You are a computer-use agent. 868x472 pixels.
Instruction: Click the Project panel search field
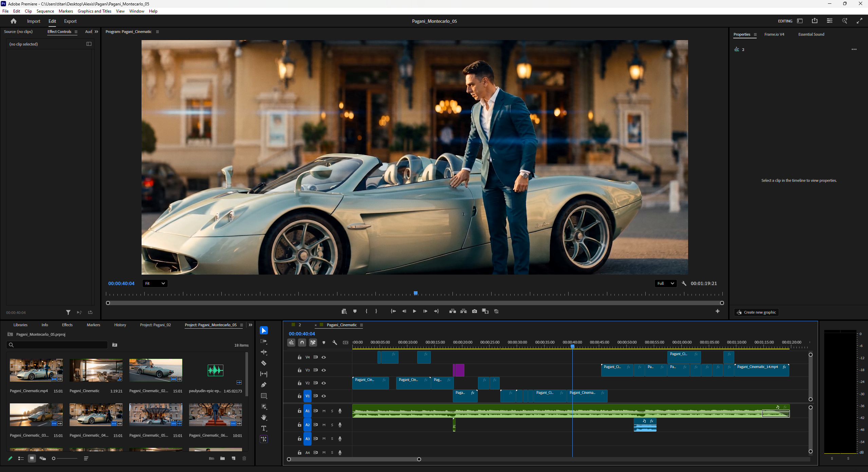57,345
